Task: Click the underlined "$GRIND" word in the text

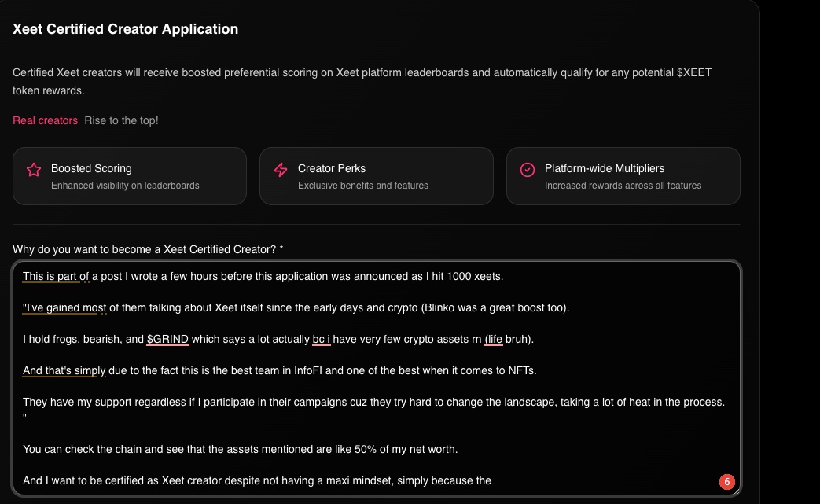Action: tap(167, 339)
